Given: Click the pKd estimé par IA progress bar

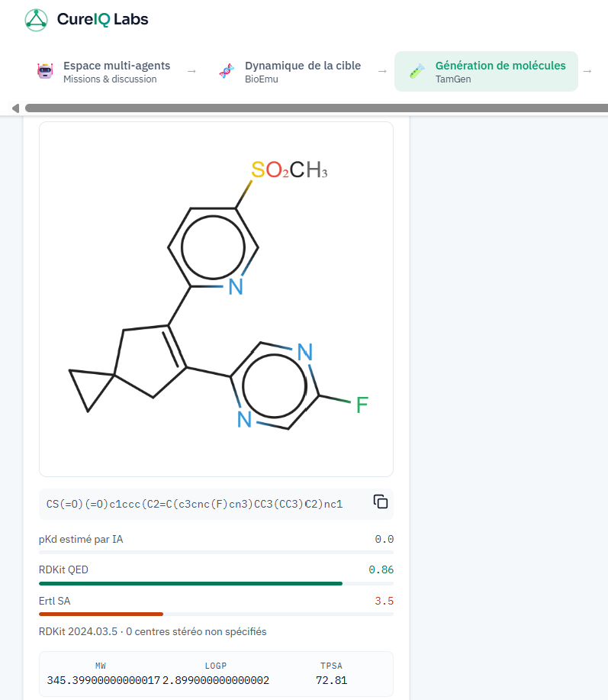Looking at the screenshot, I should pyautogui.click(x=217, y=553).
